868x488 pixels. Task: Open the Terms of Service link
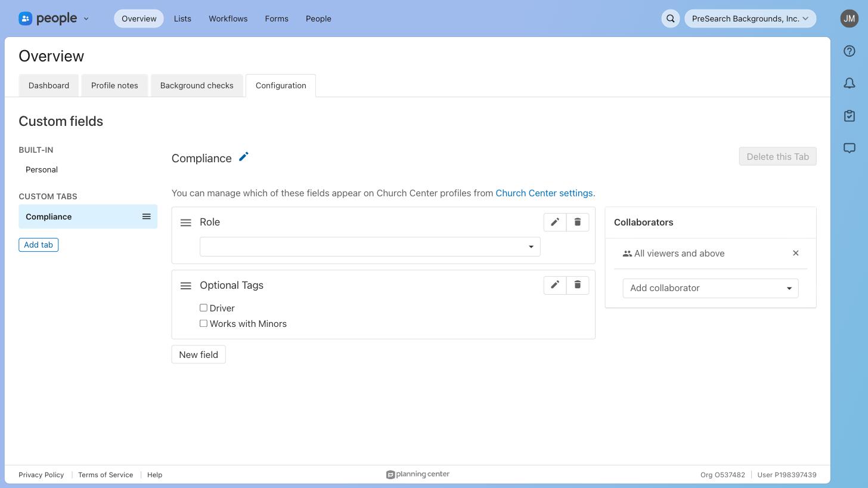point(106,475)
